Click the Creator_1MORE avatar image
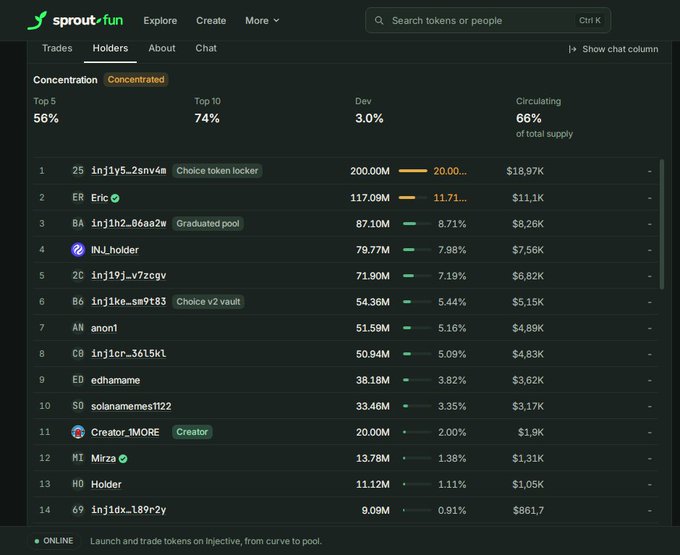Screen dimensions: 680x555 [x=78, y=432]
